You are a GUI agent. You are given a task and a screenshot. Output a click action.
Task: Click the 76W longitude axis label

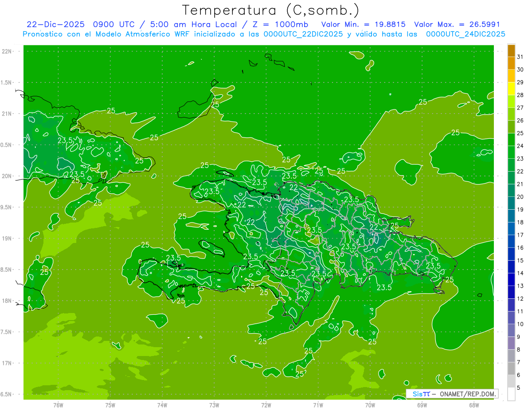[58, 404]
